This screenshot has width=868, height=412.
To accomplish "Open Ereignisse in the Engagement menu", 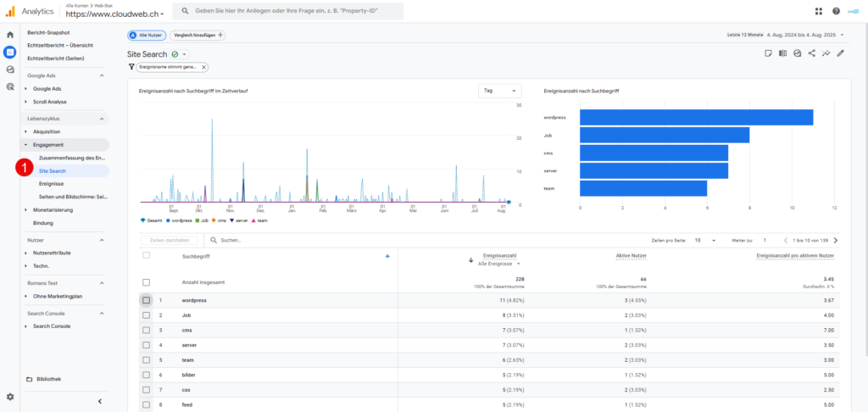I will coord(51,184).
